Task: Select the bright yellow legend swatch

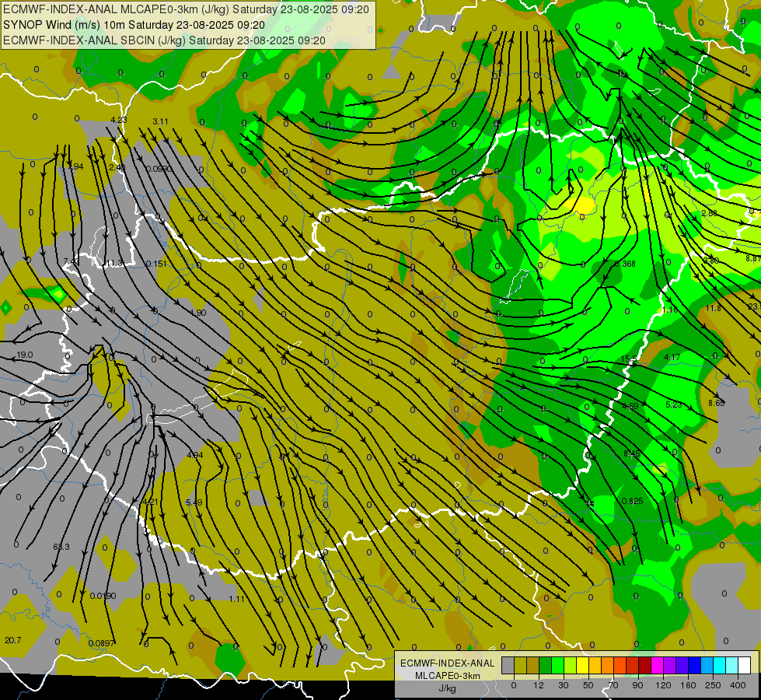Action: click(x=583, y=665)
